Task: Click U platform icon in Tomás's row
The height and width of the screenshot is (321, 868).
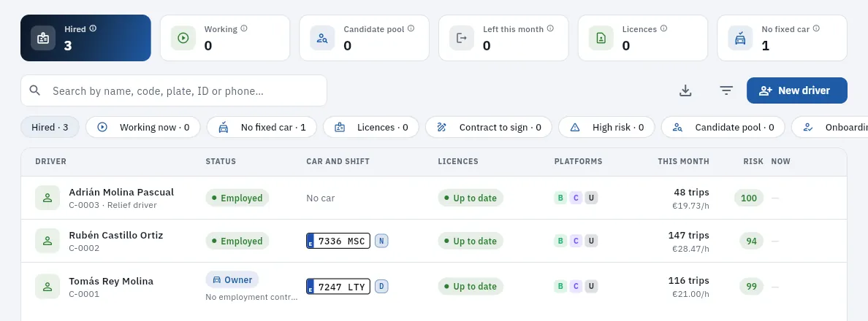Action: pos(591,286)
